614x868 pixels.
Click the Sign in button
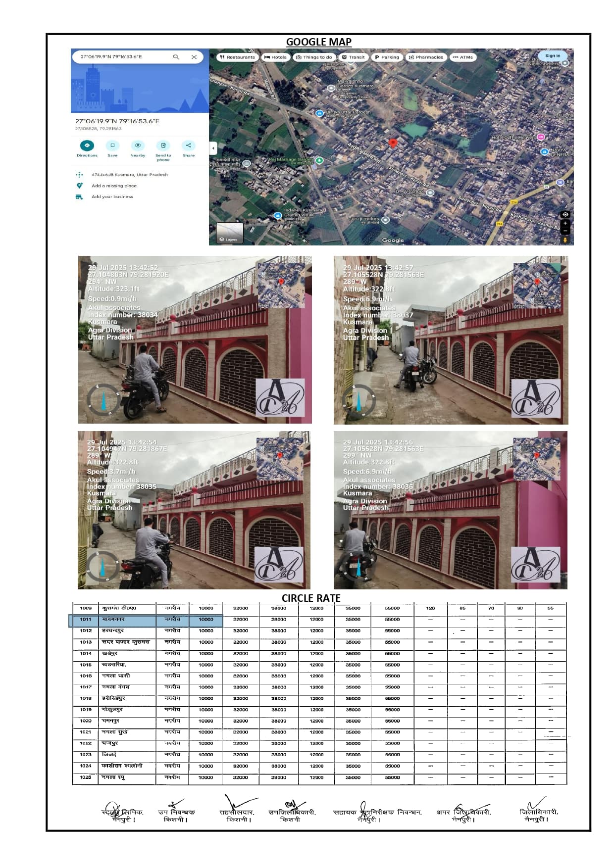click(x=553, y=56)
